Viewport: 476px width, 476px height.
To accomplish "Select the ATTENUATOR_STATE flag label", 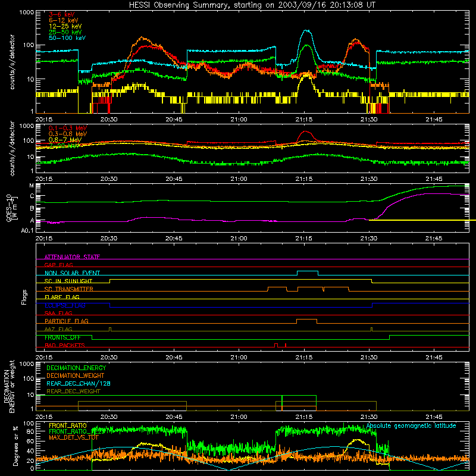I will click(72, 257).
